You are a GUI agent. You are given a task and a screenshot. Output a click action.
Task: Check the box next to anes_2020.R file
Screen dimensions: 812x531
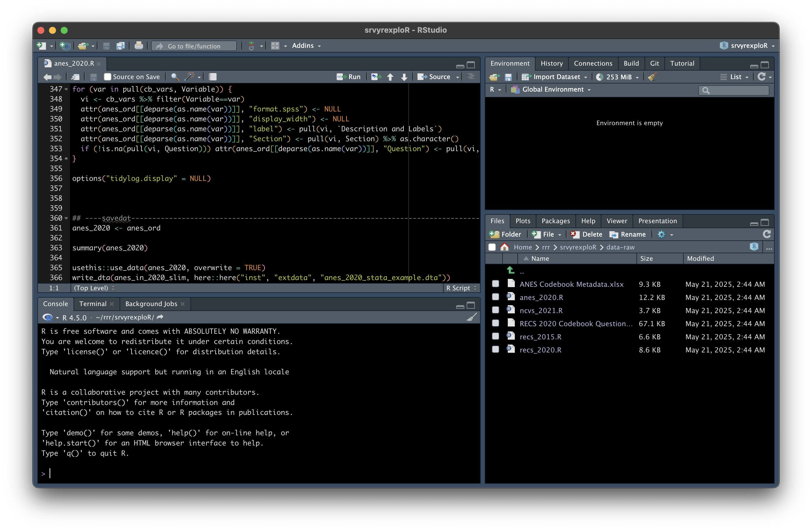[495, 297]
